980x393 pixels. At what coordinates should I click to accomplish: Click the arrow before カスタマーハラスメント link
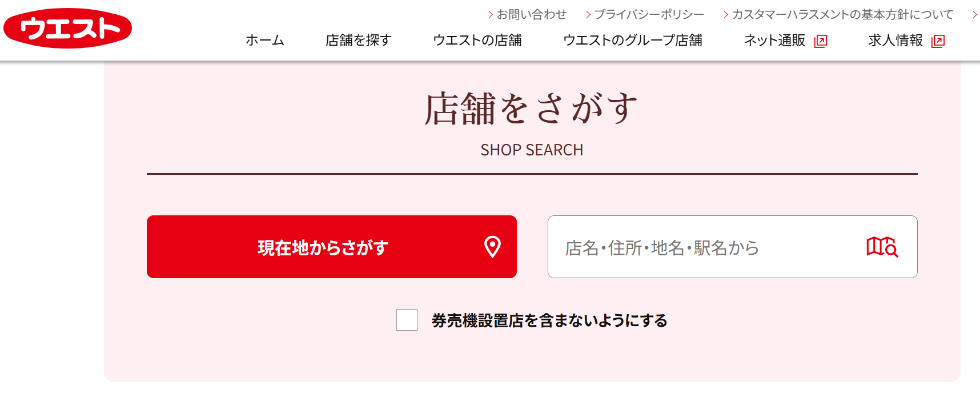[x=726, y=15]
